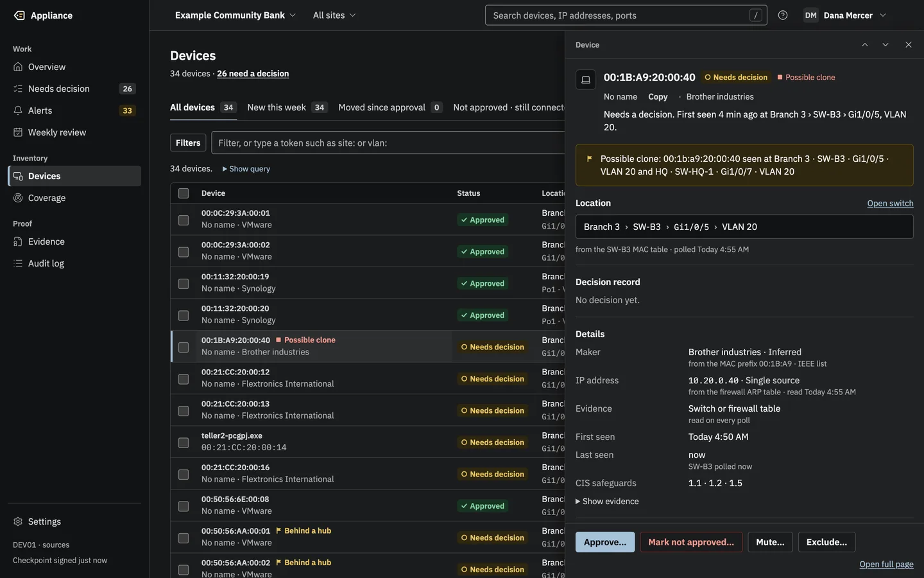Toggle the select-all checkbox in table header
Screen dimensions: 924x578
click(x=184, y=193)
